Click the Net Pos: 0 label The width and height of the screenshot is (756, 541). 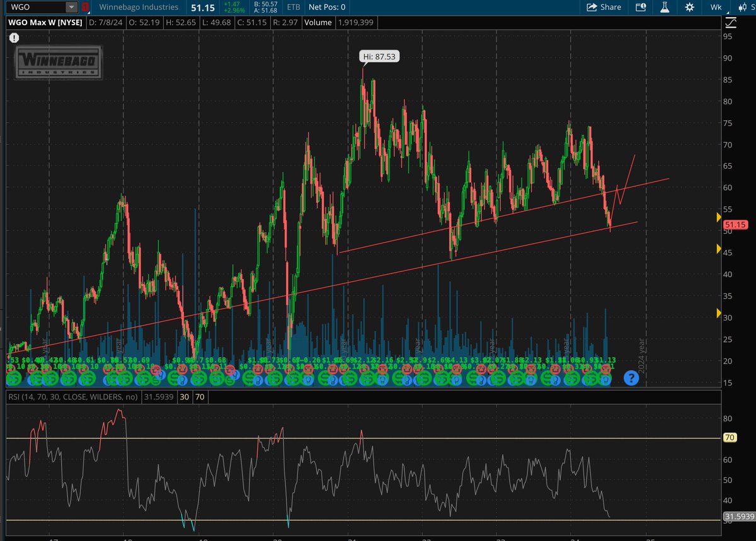[x=328, y=8]
